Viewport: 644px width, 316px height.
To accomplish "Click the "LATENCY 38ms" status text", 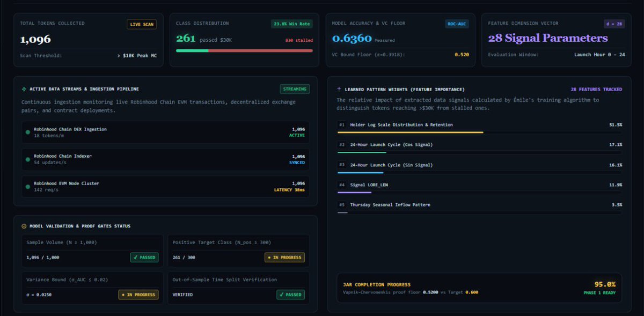I will pos(289,189).
